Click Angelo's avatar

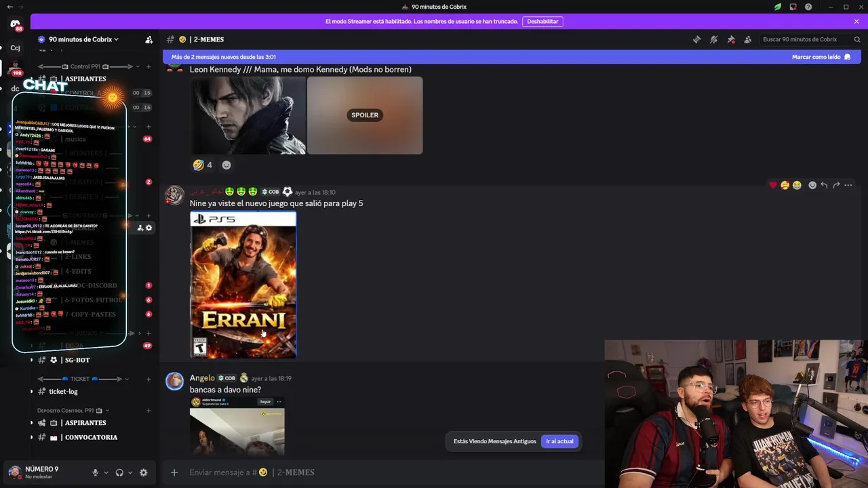point(175,381)
